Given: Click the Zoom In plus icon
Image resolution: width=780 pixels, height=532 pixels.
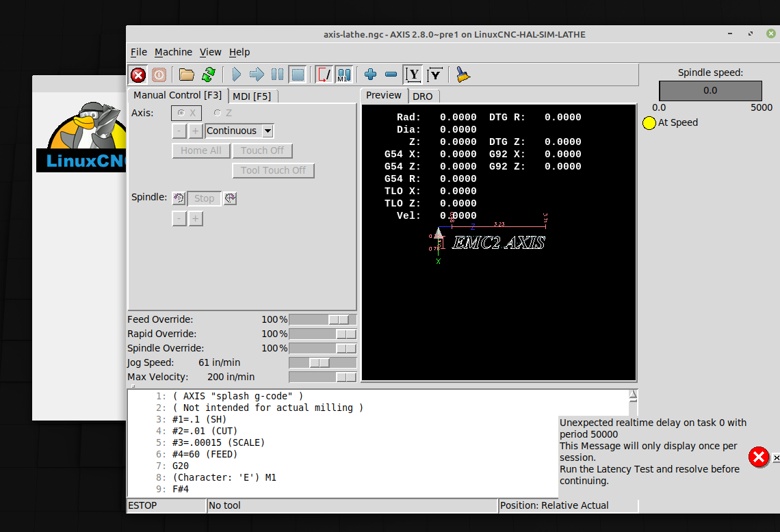Looking at the screenshot, I should pyautogui.click(x=370, y=75).
